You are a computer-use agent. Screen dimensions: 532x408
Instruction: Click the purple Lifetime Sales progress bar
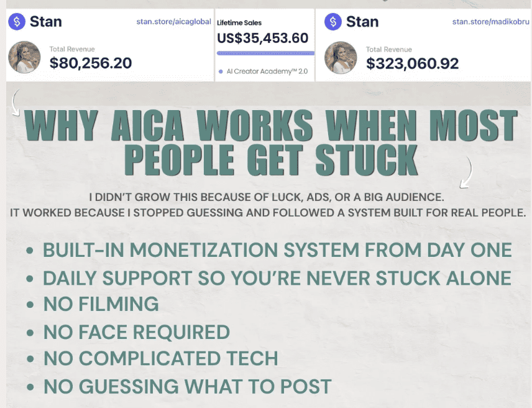pyautogui.click(x=265, y=53)
